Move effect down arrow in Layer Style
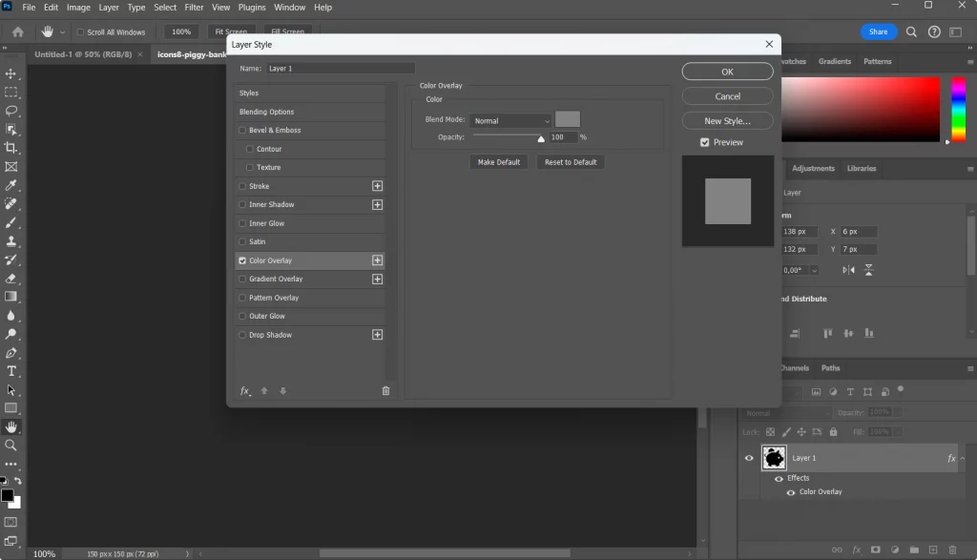Image resolution: width=977 pixels, height=560 pixels. 282,391
